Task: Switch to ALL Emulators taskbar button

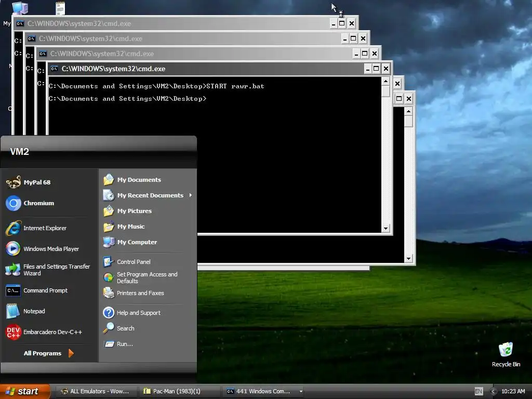Action: [x=96, y=391]
